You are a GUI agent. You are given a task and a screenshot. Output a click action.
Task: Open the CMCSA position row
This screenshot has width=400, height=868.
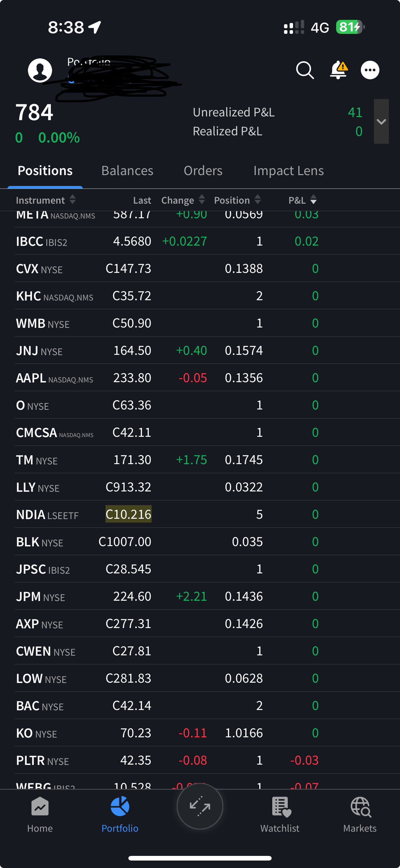[x=200, y=432]
